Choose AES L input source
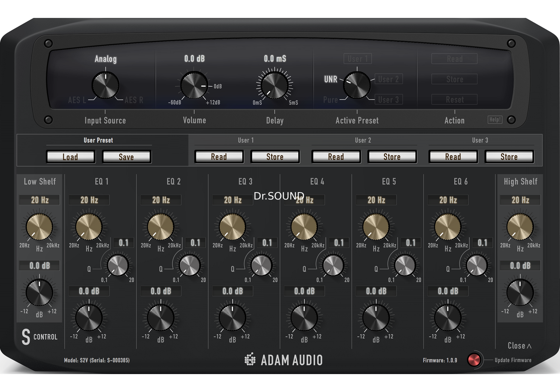The width and height of the screenshot is (560, 392). (x=77, y=100)
